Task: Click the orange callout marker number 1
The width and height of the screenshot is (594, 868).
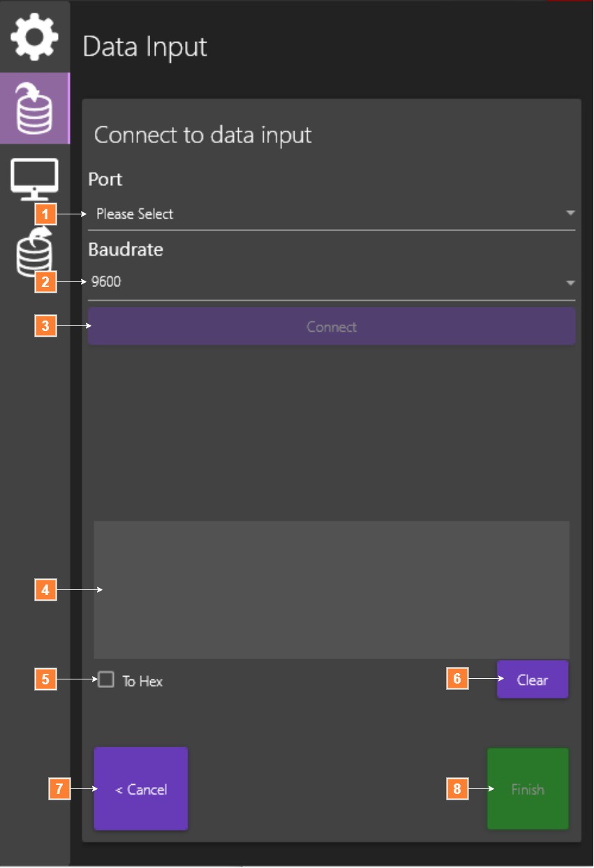Action: pyautogui.click(x=45, y=214)
